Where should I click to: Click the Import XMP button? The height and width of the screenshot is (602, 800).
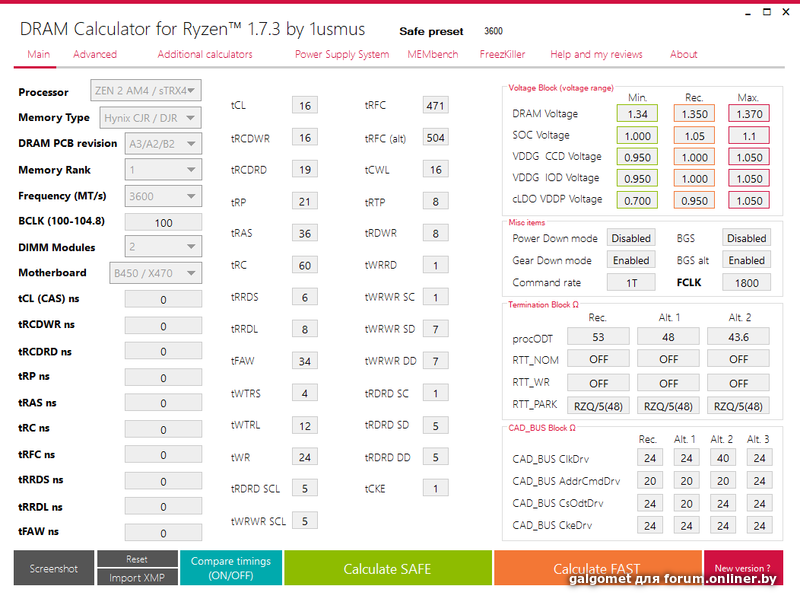click(137, 578)
